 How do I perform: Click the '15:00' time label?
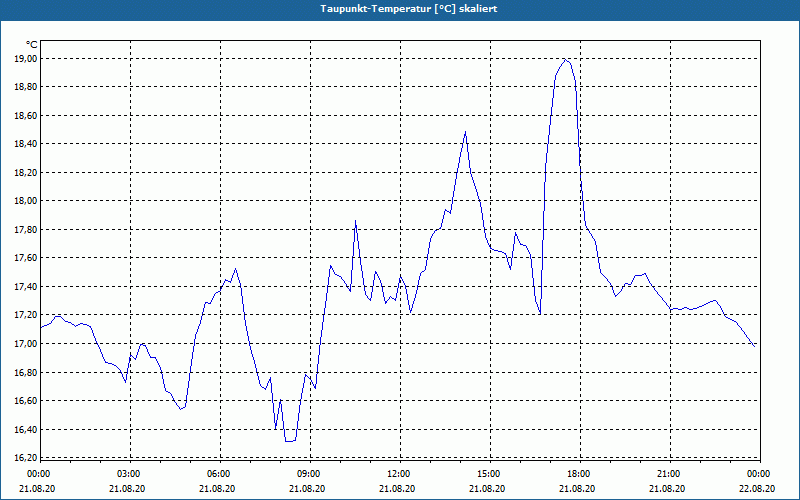488,474
